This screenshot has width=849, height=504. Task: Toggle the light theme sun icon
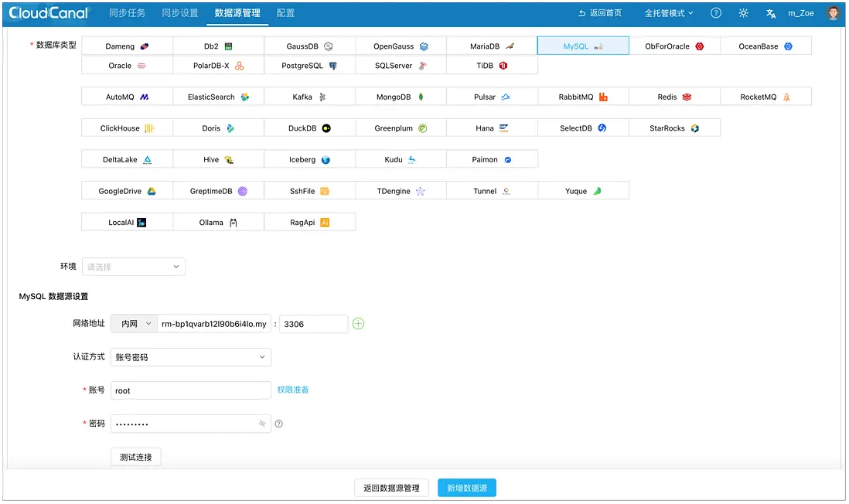[x=743, y=13]
